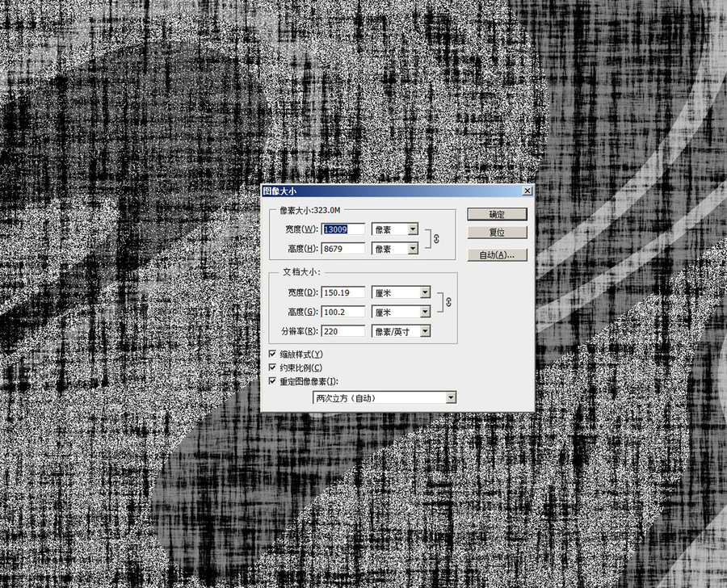The image size is (727, 588).
Task: Open the 两次立方（自动）resampling method dropdown
Action: tap(385, 397)
